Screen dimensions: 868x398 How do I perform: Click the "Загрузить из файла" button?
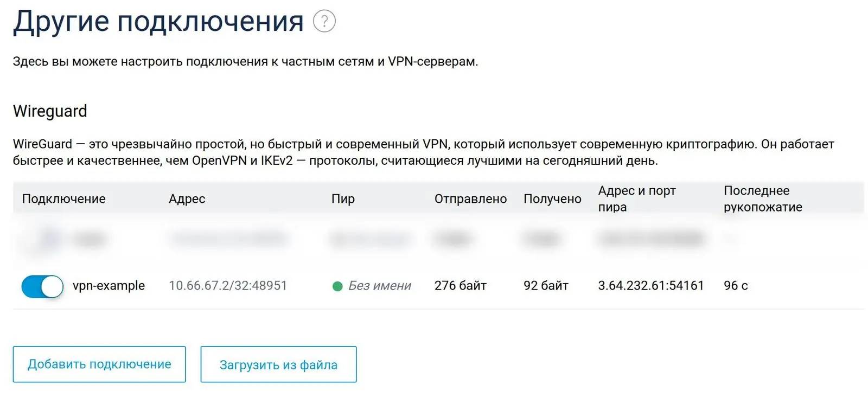pyautogui.click(x=278, y=365)
